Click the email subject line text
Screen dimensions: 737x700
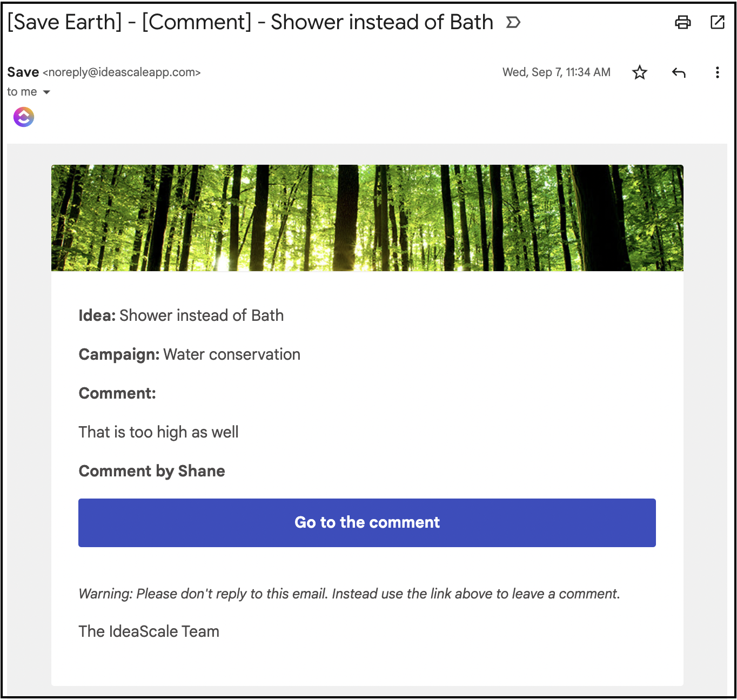(x=250, y=22)
